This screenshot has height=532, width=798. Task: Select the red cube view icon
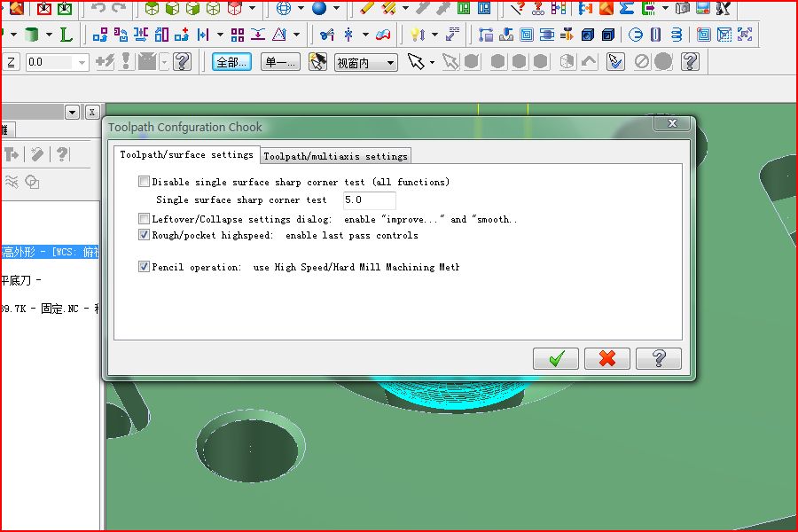[235, 8]
